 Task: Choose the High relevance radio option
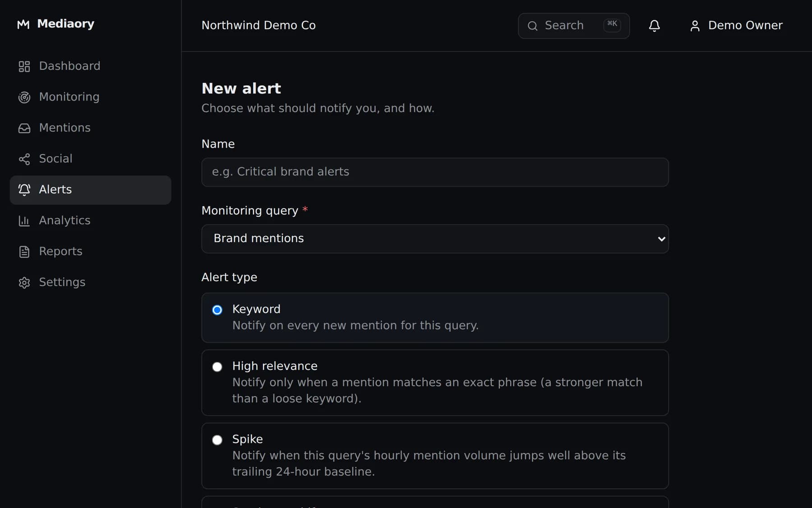tap(217, 367)
